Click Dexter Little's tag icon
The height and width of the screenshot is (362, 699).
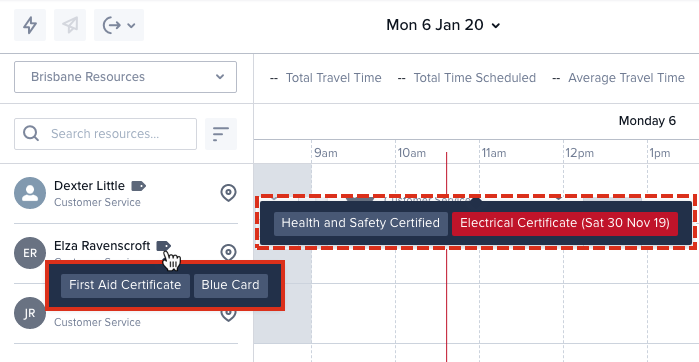tap(139, 186)
